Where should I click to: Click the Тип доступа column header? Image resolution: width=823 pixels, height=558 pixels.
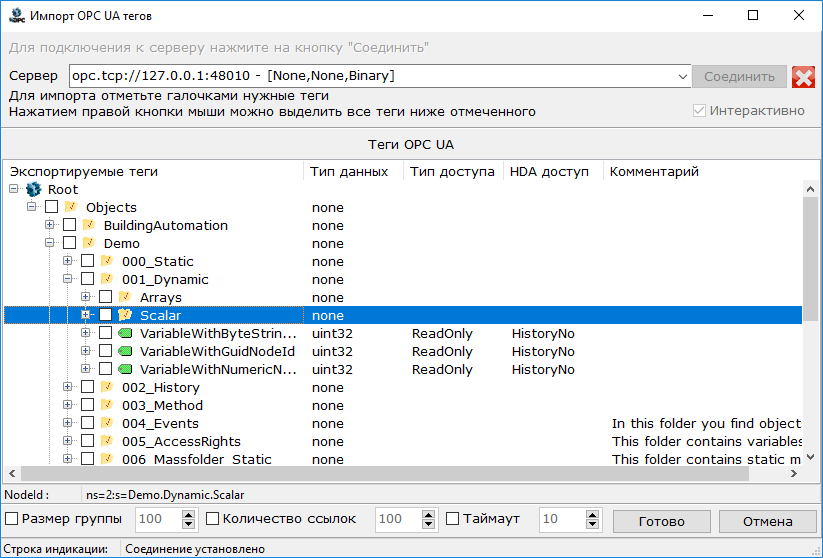(x=453, y=172)
